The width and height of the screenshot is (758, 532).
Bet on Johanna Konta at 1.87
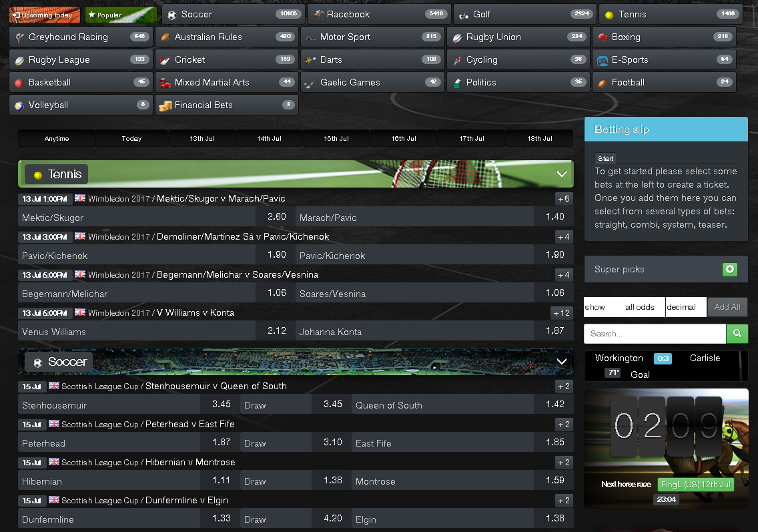point(434,331)
